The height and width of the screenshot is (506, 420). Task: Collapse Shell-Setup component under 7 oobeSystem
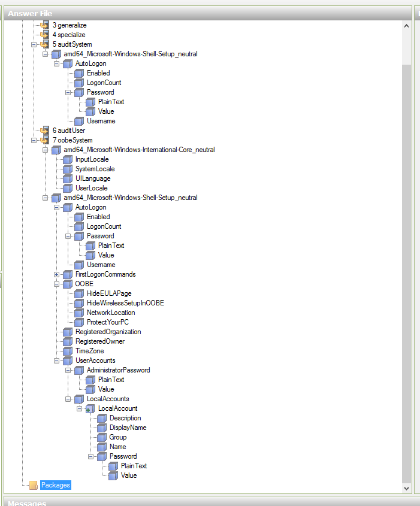click(45, 198)
